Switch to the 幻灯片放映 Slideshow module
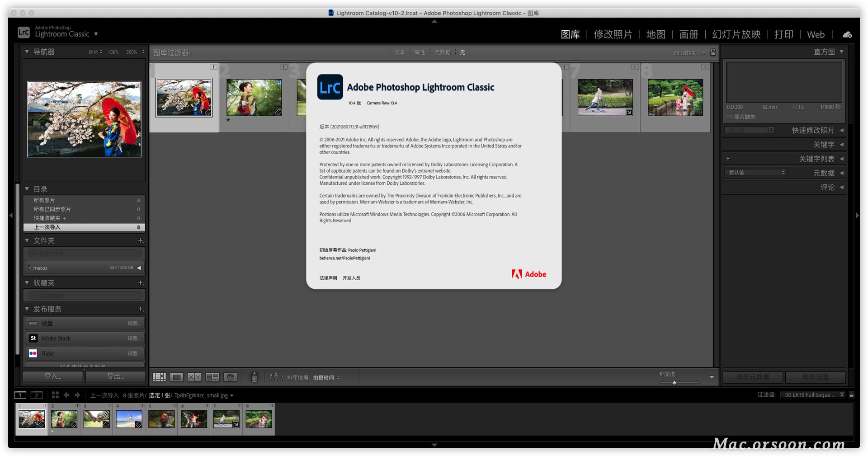The width and height of the screenshot is (868, 456). click(736, 35)
